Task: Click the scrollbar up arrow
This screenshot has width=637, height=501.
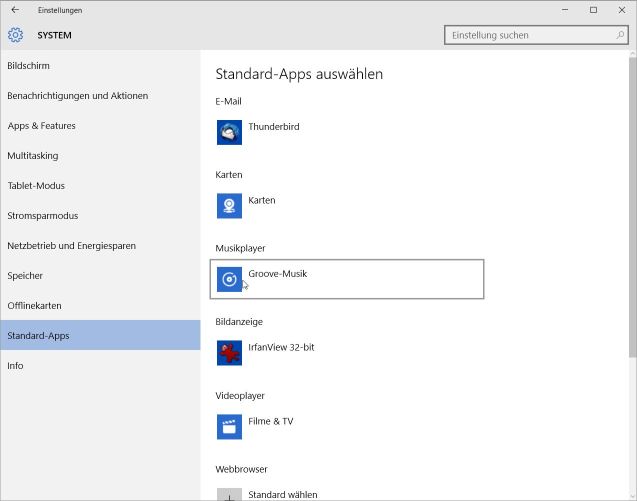Action: 633,54
